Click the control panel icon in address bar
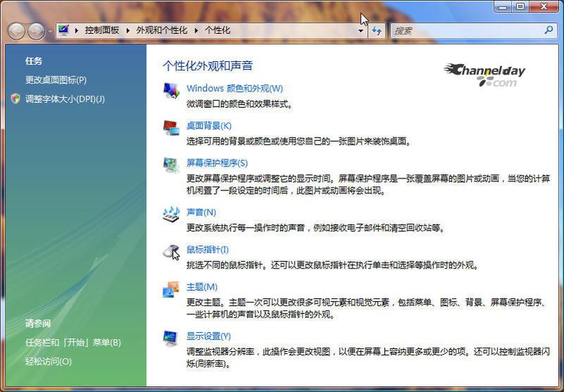The height and width of the screenshot is (392, 564). click(x=63, y=30)
